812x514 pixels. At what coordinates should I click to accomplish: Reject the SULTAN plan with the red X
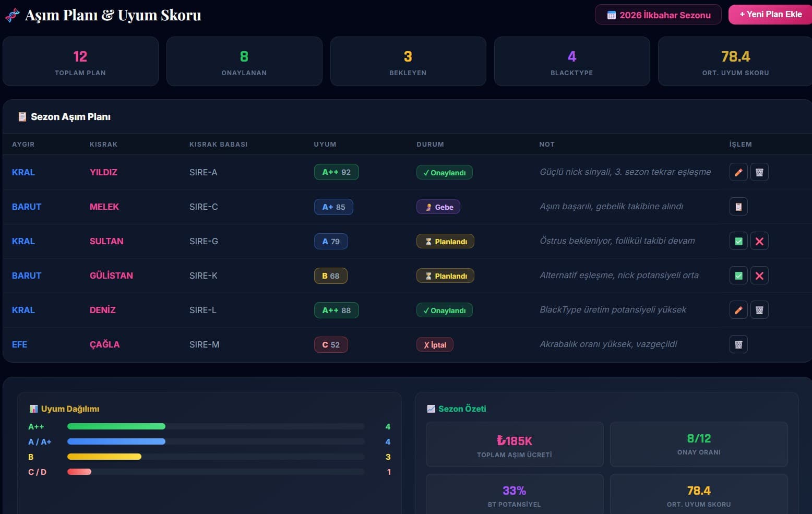[759, 241]
